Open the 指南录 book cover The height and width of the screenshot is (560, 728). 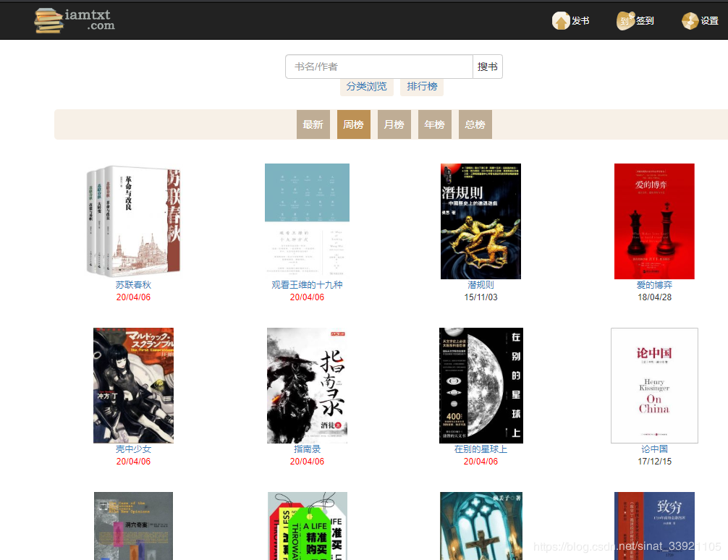click(x=307, y=386)
